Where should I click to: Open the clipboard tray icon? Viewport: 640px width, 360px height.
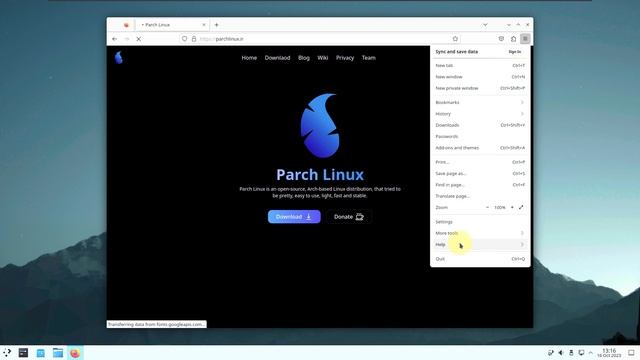coord(551,353)
